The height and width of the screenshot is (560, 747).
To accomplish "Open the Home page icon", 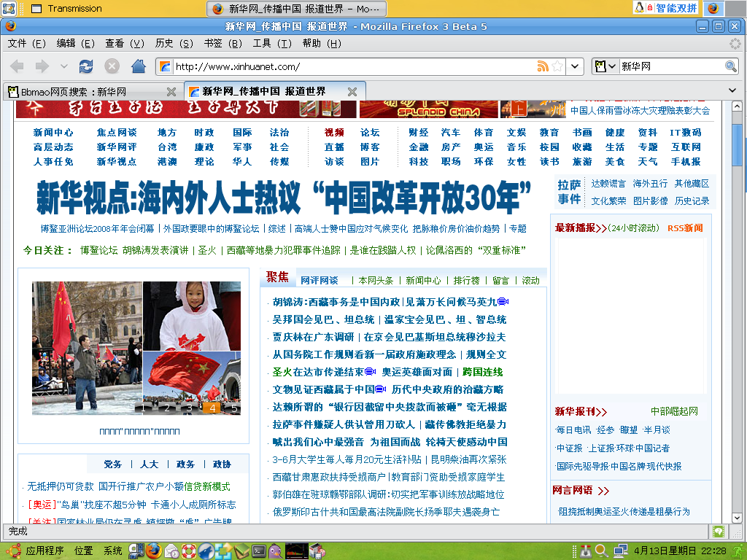I will point(139,66).
